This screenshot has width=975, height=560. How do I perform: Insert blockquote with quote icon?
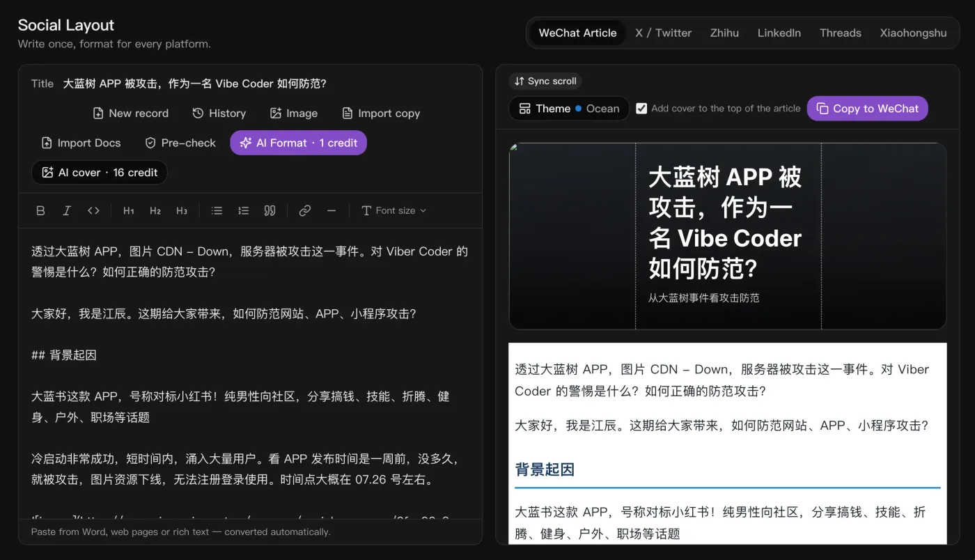(270, 210)
